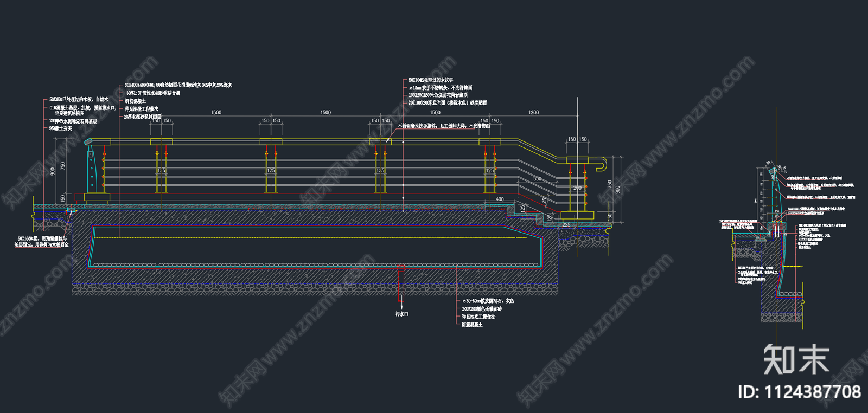Click the '200' dimension between end posts
The width and height of the screenshot is (868, 413).
[577, 188]
